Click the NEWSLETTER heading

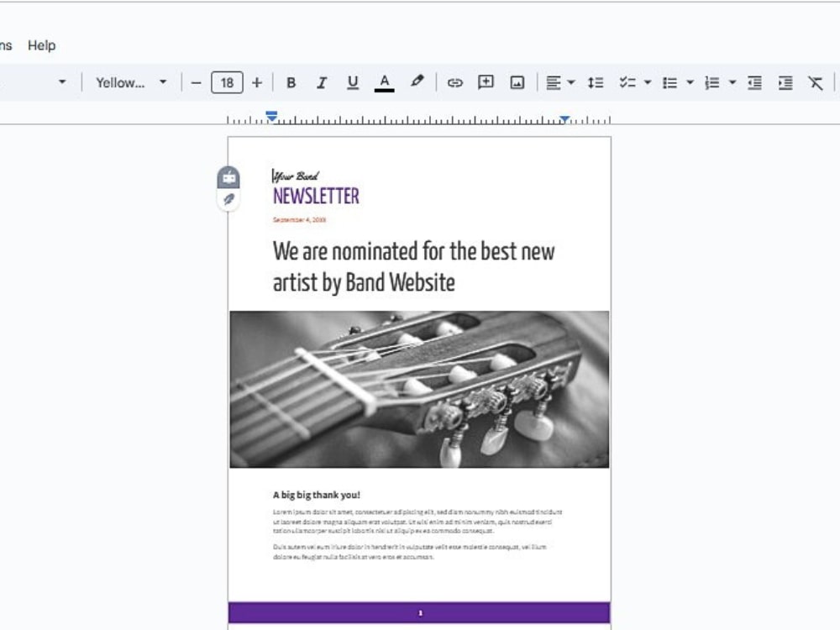316,196
